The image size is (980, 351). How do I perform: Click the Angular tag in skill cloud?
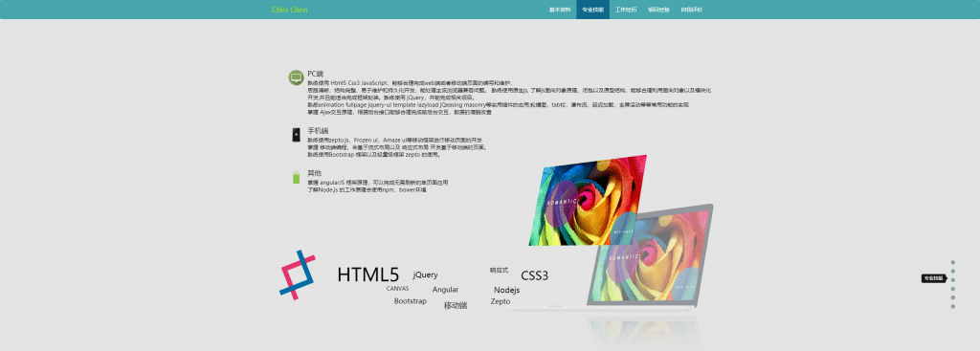click(x=445, y=289)
